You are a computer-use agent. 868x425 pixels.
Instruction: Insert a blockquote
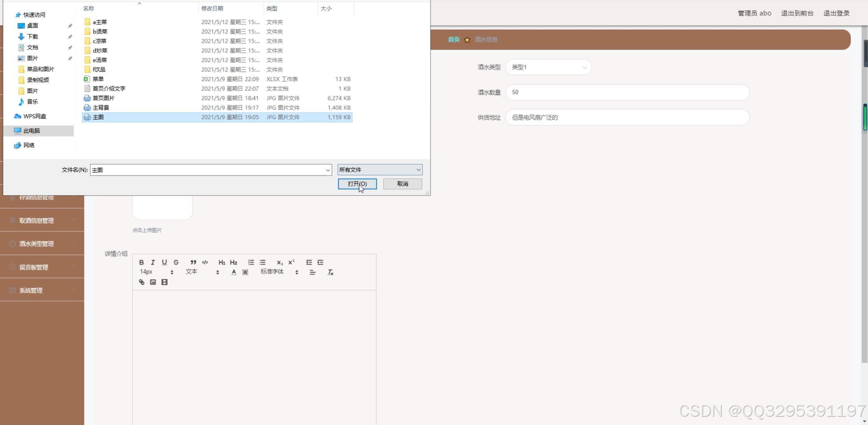pos(193,262)
